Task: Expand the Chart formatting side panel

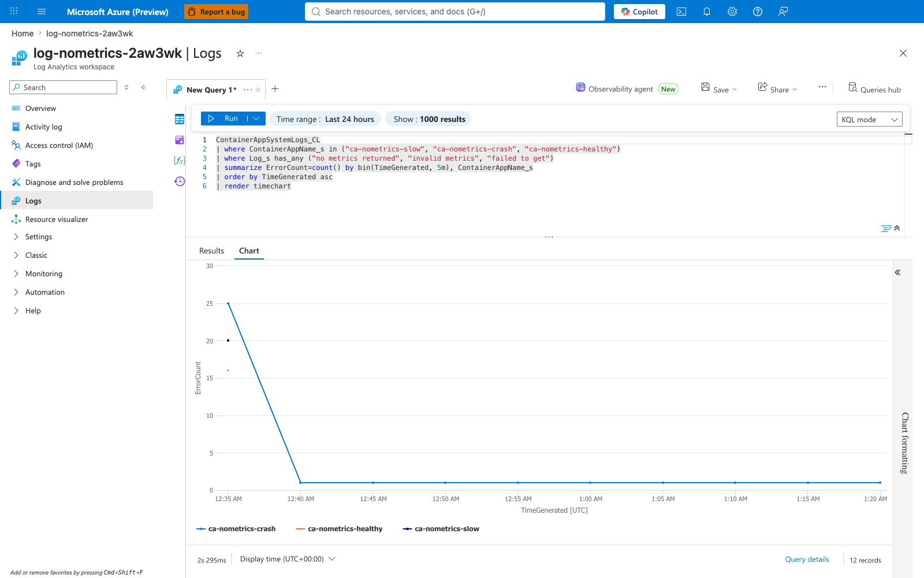Action: coord(898,272)
